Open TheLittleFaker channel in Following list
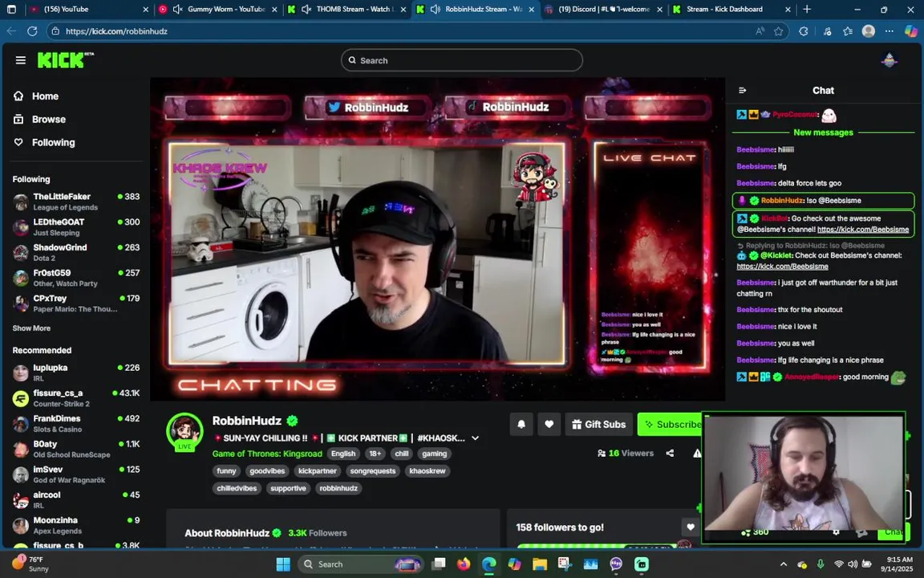This screenshot has width=924, height=578. click(x=76, y=201)
